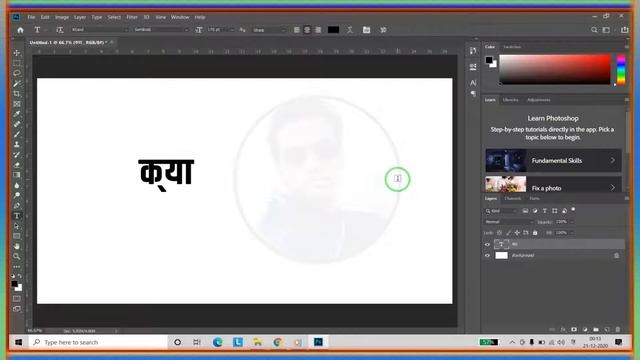The width and height of the screenshot is (640, 360).
Task: Toggle the type layer filter in Layers panel
Action: click(x=545, y=211)
